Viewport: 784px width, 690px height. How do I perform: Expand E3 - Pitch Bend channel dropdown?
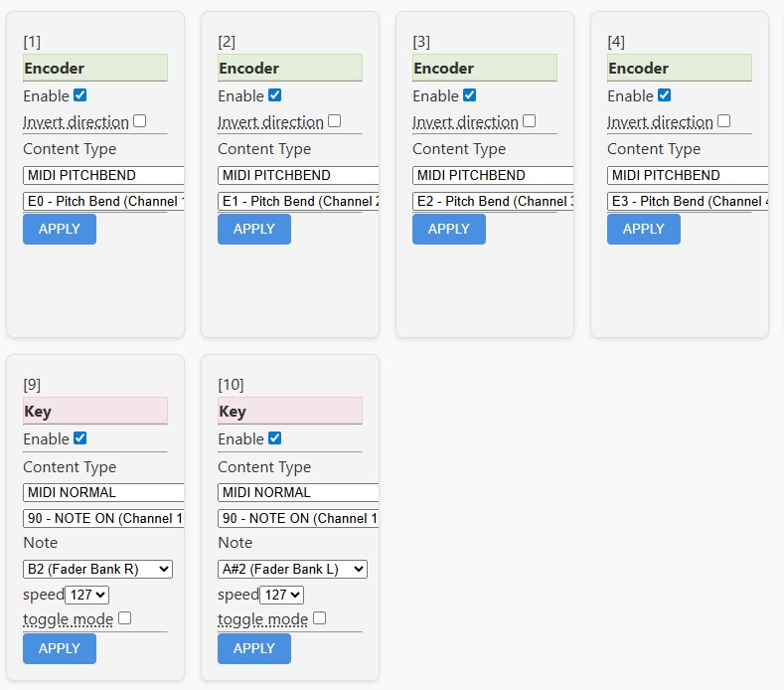(x=688, y=201)
